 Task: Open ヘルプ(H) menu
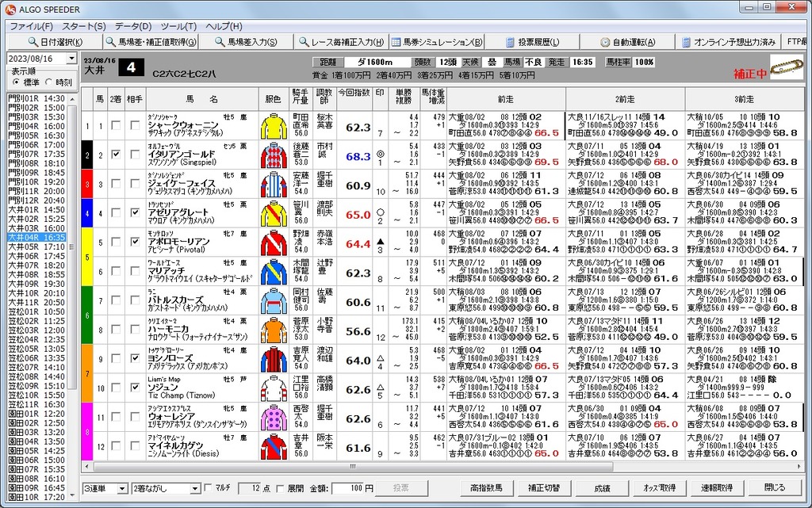click(224, 26)
